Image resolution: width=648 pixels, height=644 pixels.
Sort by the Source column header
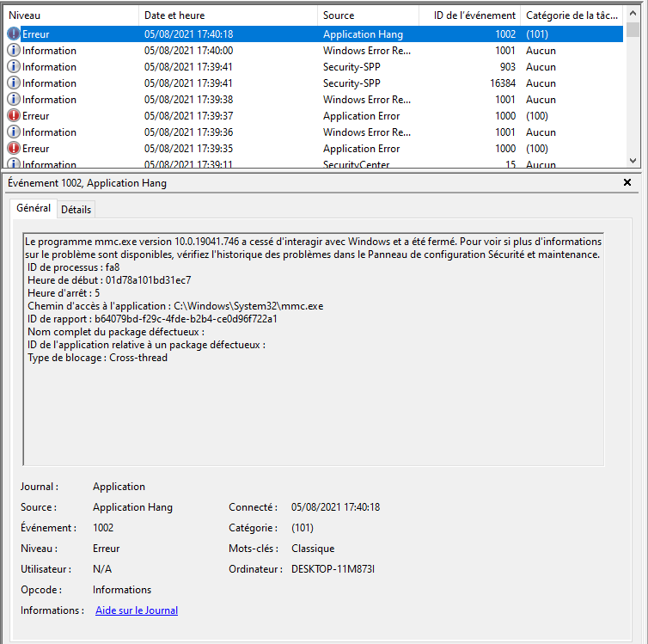pos(368,15)
